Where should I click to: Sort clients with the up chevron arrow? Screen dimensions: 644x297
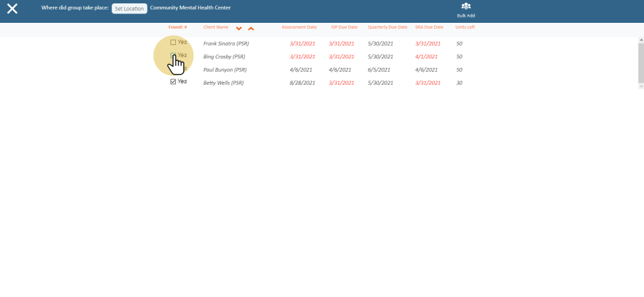click(x=251, y=28)
